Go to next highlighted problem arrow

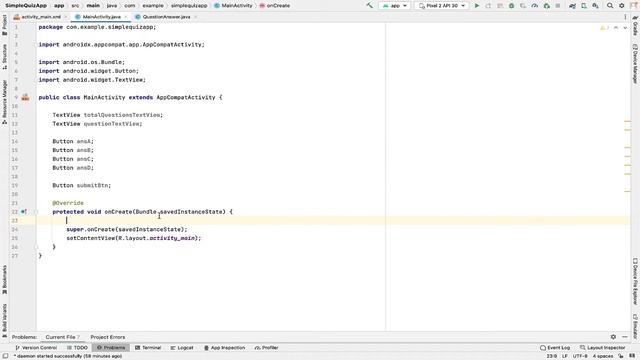point(625,27)
